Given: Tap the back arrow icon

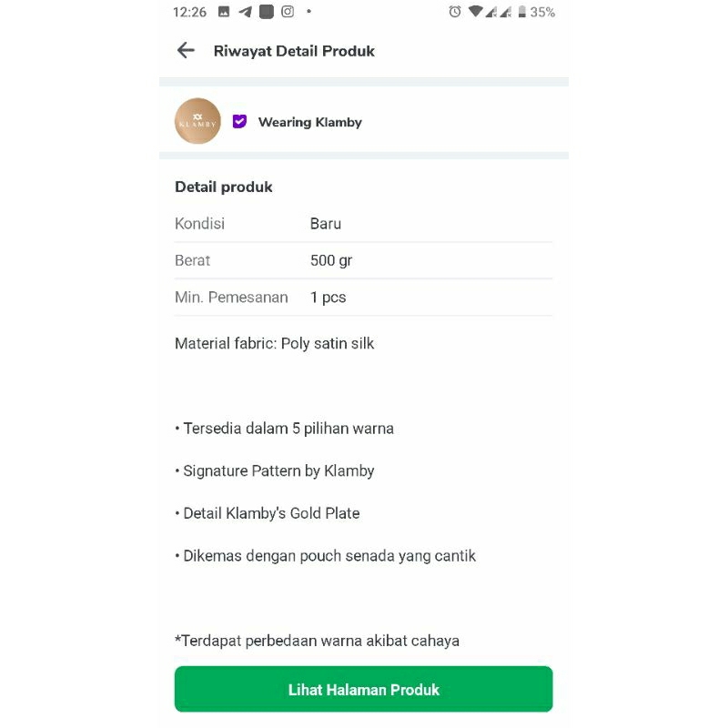Looking at the screenshot, I should [186, 51].
